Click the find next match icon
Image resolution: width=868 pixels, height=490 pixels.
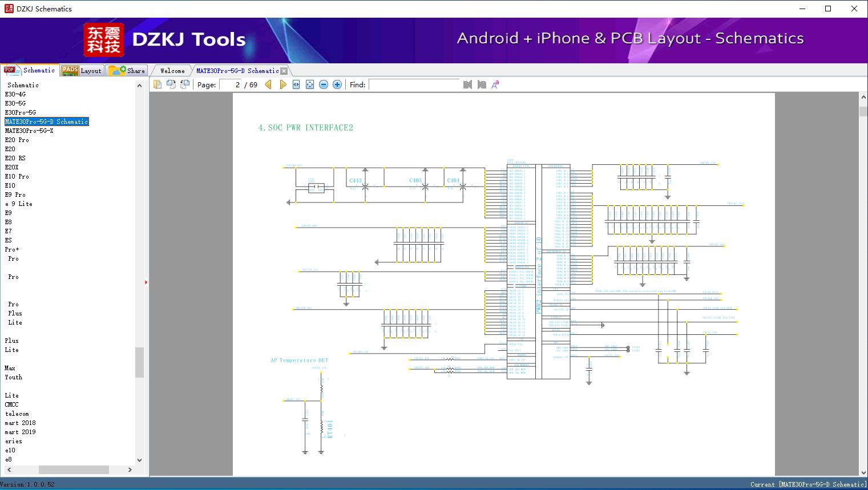point(482,84)
